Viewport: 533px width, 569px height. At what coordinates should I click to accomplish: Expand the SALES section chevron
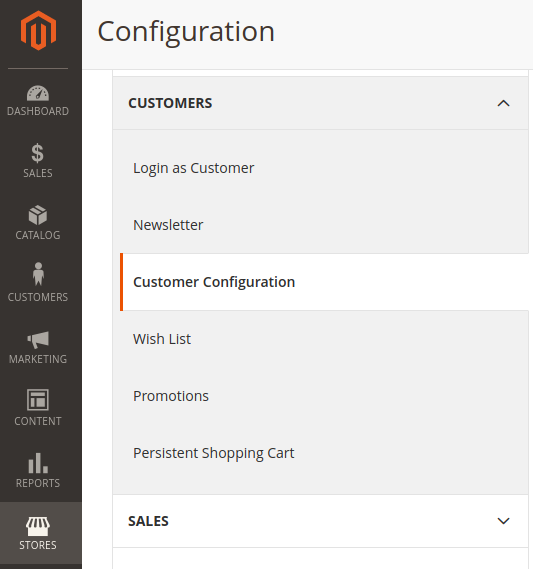coord(503,521)
